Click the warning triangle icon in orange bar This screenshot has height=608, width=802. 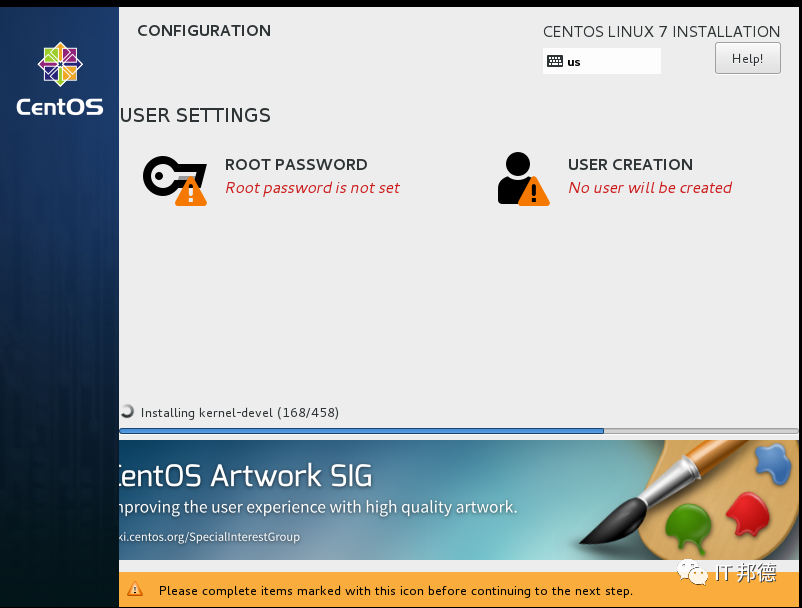tap(135, 589)
